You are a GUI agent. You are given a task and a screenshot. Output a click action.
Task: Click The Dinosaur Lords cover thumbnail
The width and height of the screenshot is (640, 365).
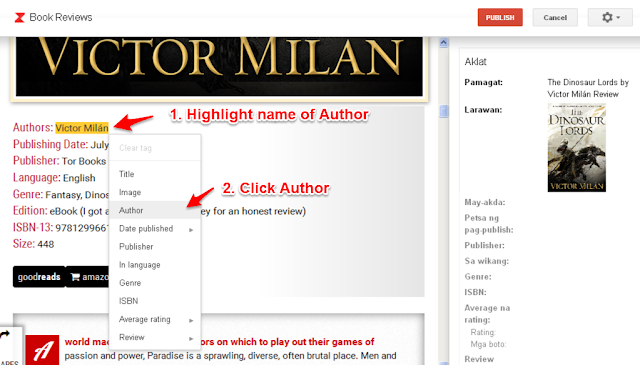[577, 148]
